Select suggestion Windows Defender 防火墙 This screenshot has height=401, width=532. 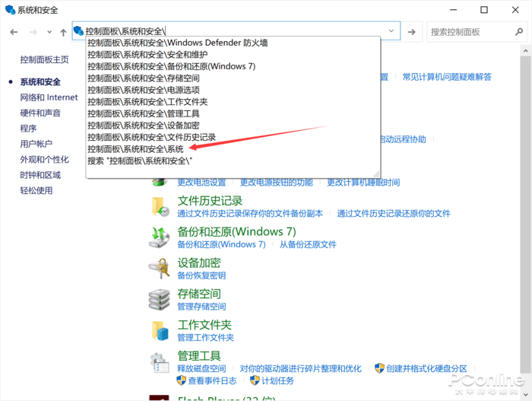coord(233,43)
